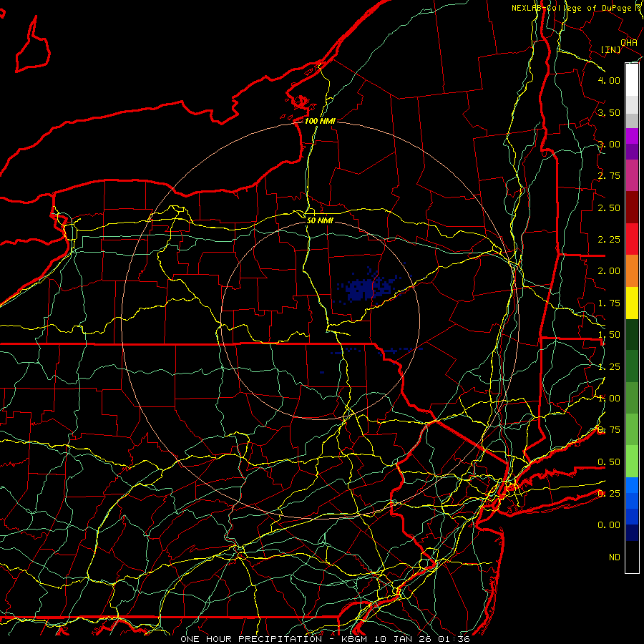Click the 2.25 legend value
Viewport: 644px width, 644px height.
tap(609, 240)
